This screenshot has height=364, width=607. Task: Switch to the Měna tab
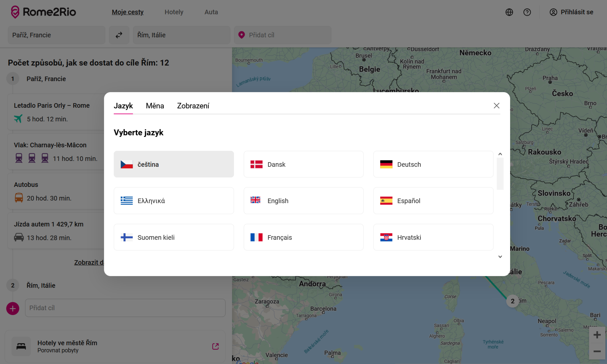coord(155,106)
